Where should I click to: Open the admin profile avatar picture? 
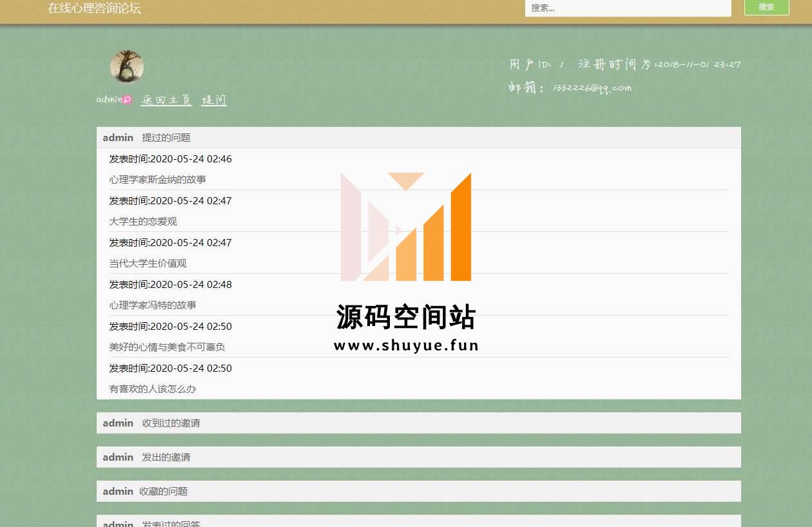tap(127, 66)
